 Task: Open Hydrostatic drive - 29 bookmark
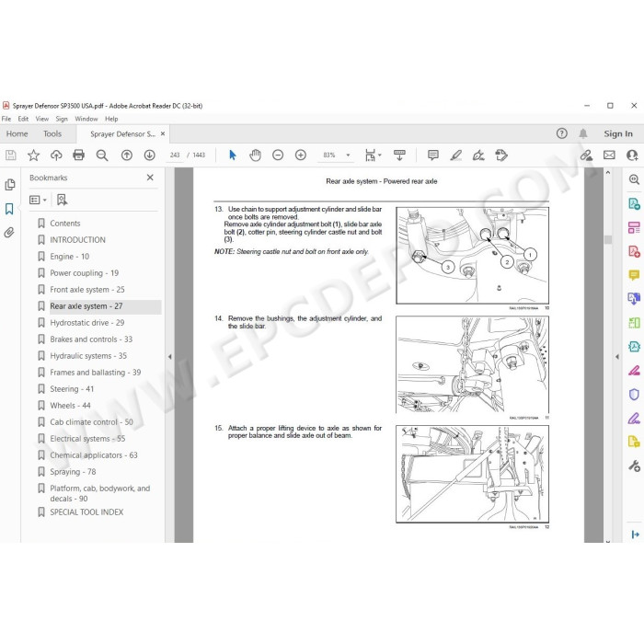tap(87, 323)
